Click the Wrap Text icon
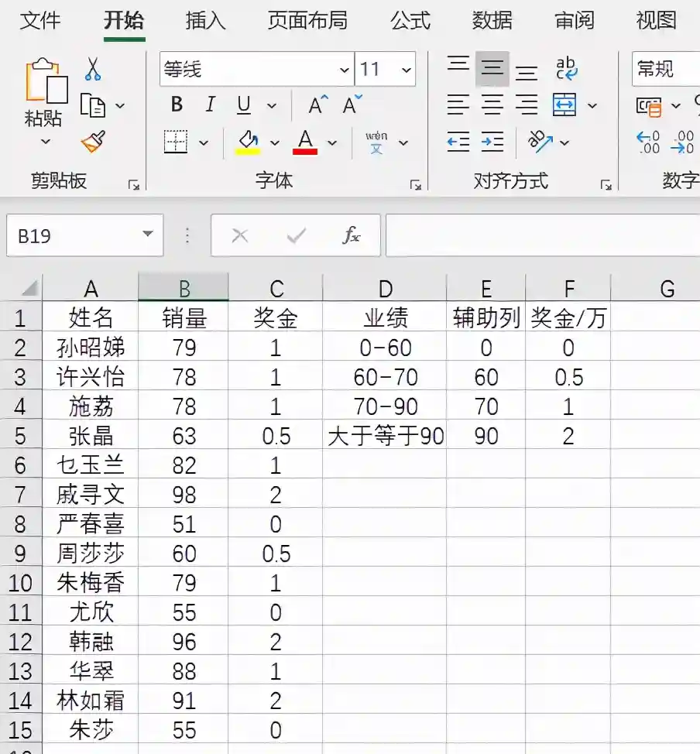 coord(567,69)
